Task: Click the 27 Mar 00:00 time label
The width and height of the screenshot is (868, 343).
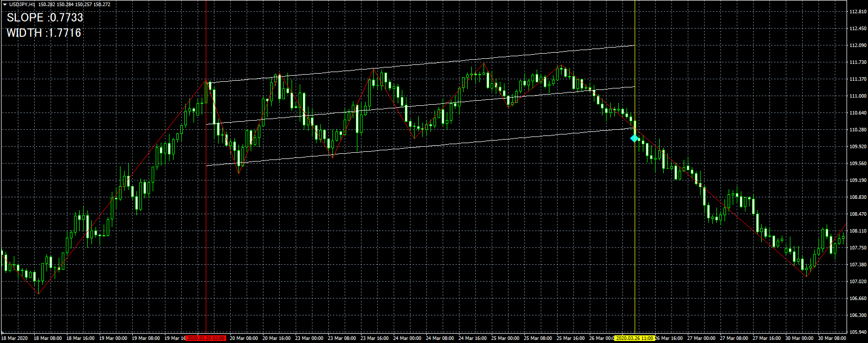Action: coord(702,338)
